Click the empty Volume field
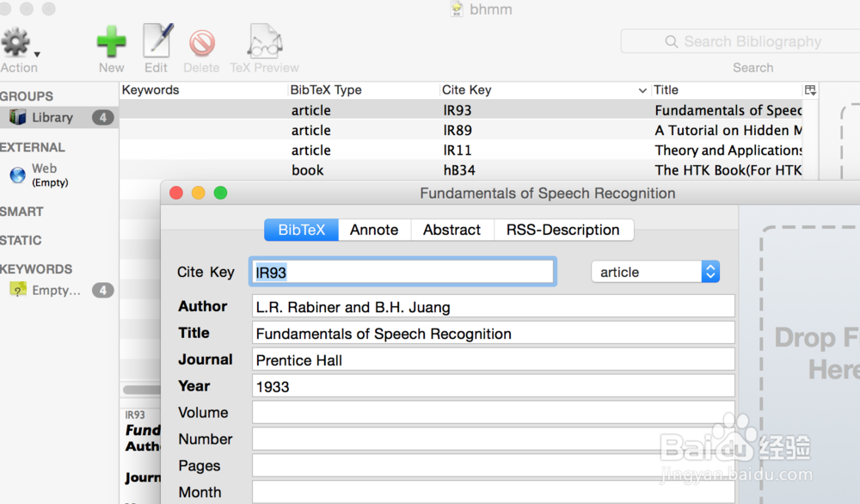The image size is (860, 504). (493, 413)
